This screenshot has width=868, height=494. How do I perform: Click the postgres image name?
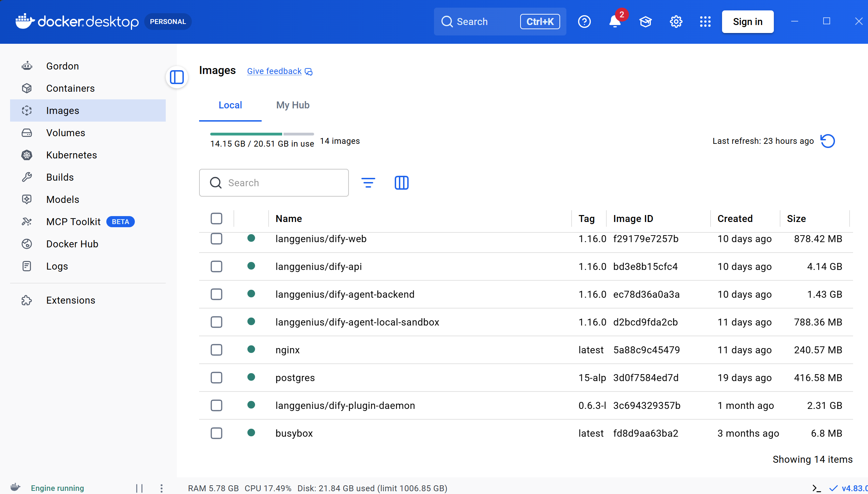(x=295, y=378)
